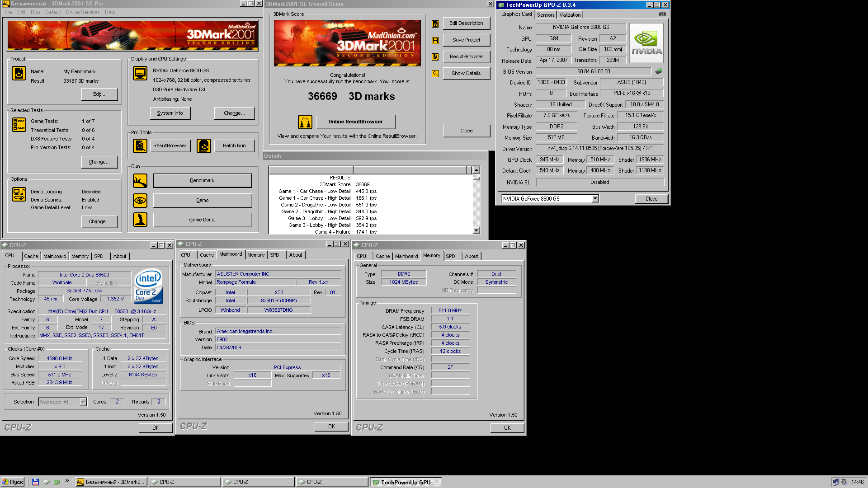This screenshot has width=868, height=488.
Task: Click the GPU name field NVIDIA GeForce 8600 GS
Action: (x=580, y=27)
